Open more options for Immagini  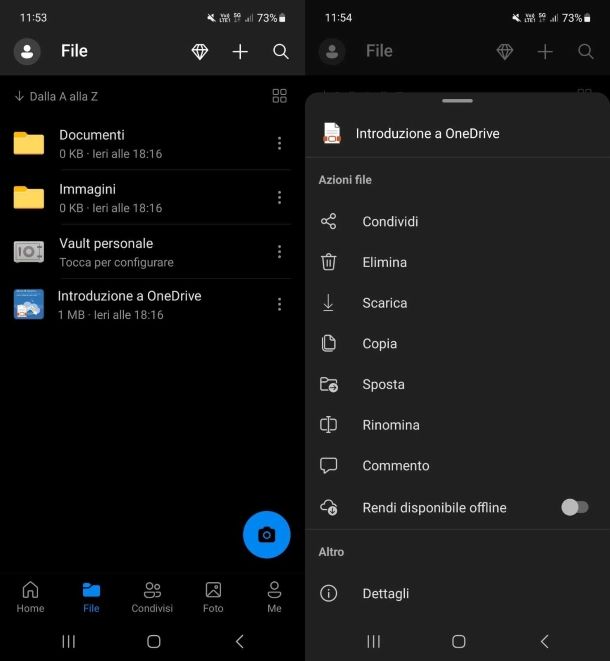coord(279,197)
